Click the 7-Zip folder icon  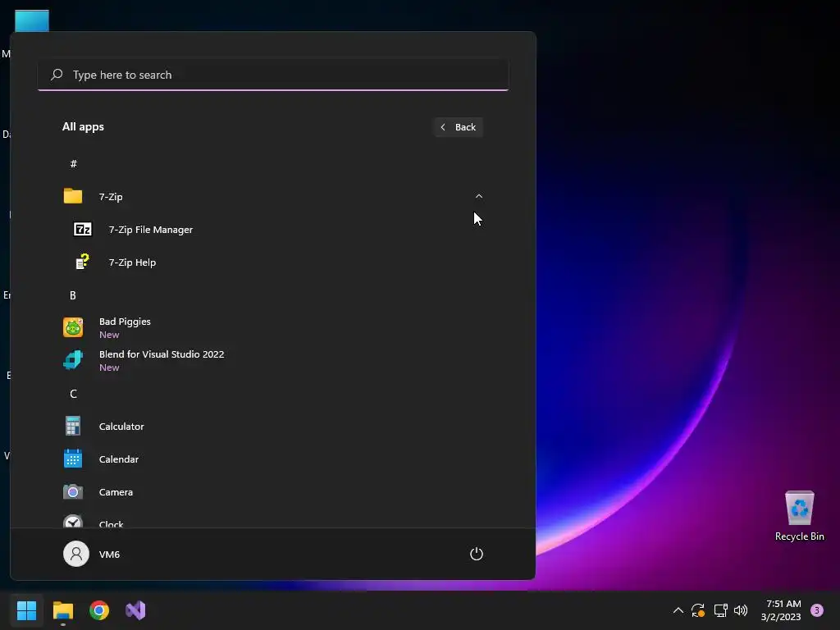click(73, 196)
